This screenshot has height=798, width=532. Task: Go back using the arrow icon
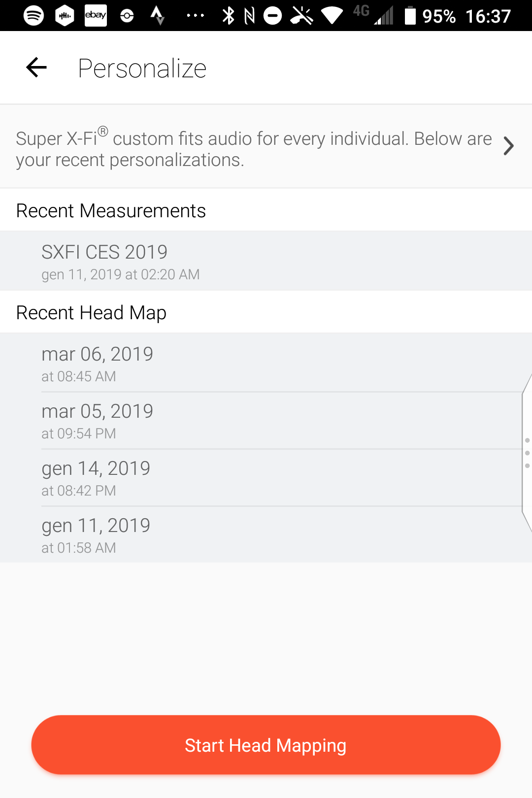coord(36,67)
